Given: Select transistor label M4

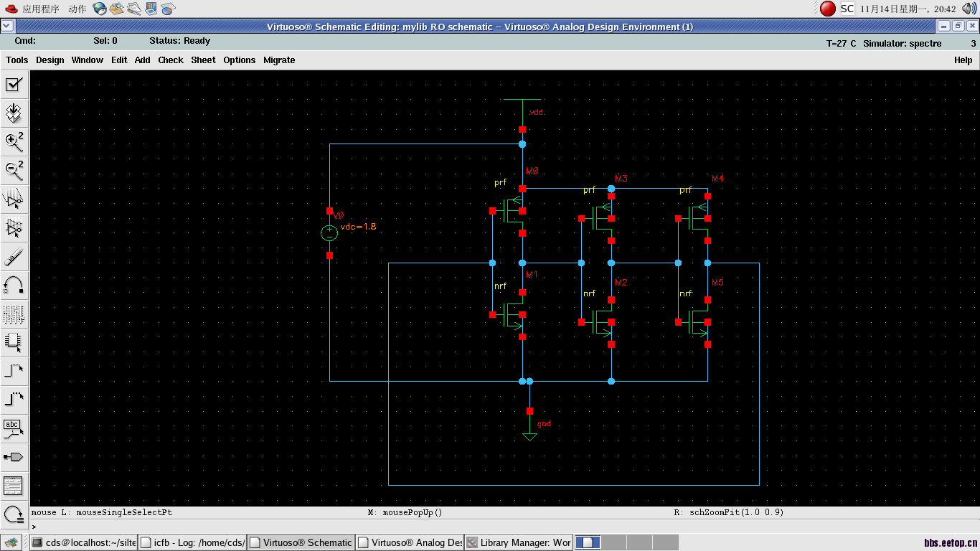Looking at the screenshot, I should (718, 178).
